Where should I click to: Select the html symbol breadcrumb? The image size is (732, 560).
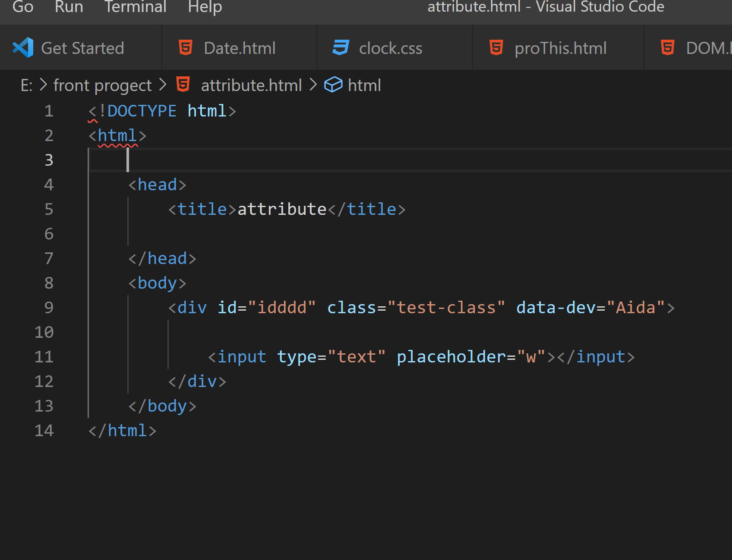(364, 85)
